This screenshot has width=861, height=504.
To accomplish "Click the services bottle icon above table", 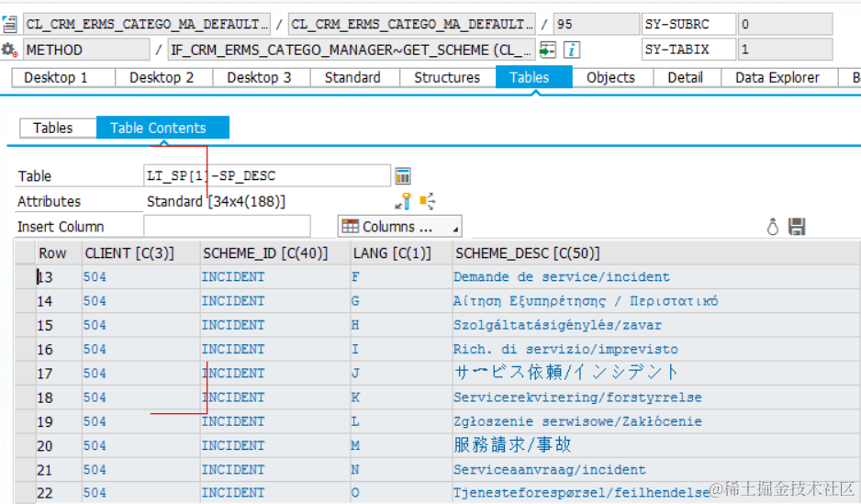I will (x=773, y=227).
